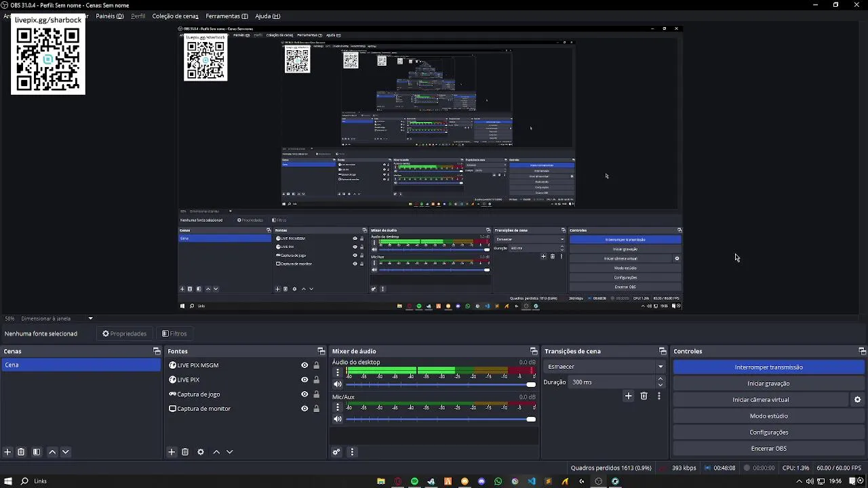Open advanced audio properties gears icon
Screen dimensions: 868x488
tap(336, 452)
